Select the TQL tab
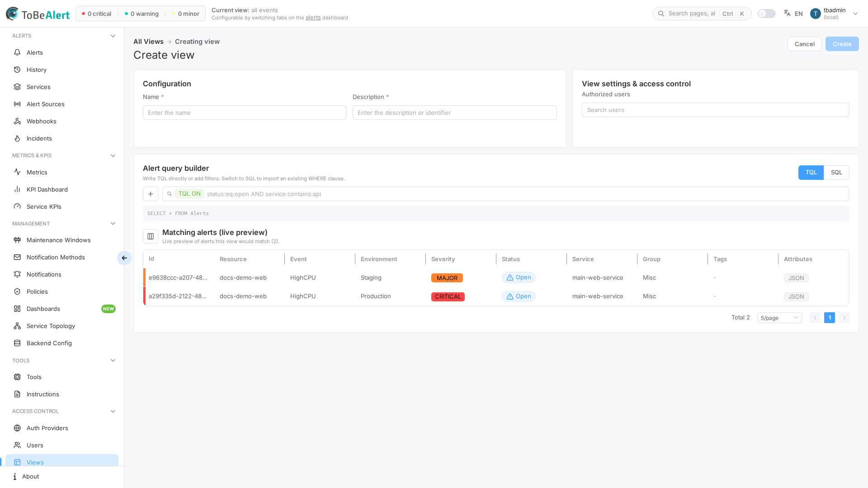Viewport: 868px width, 488px height. [x=811, y=173]
